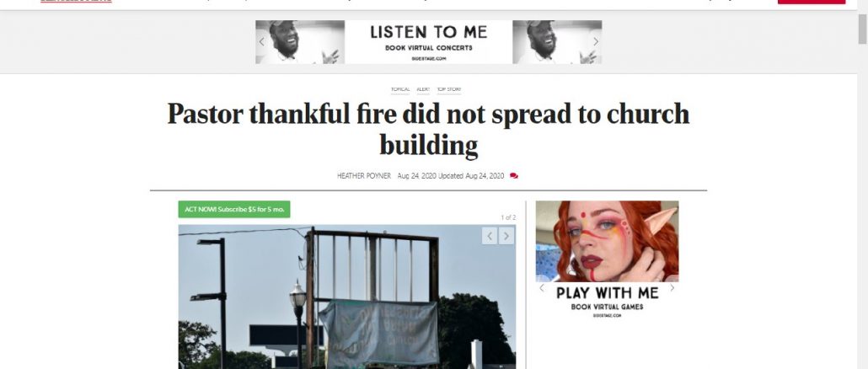Click left arrow on Listen To Me banner

point(262,41)
